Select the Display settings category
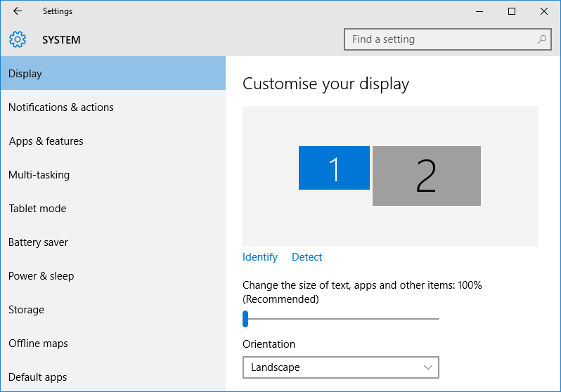The image size is (561, 392). click(x=112, y=74)
